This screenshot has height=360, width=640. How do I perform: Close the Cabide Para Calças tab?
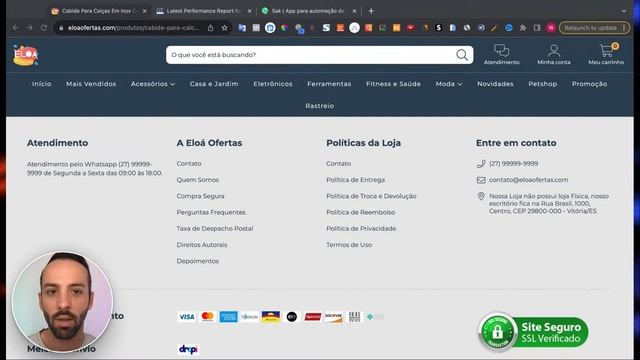click(144, 11)
